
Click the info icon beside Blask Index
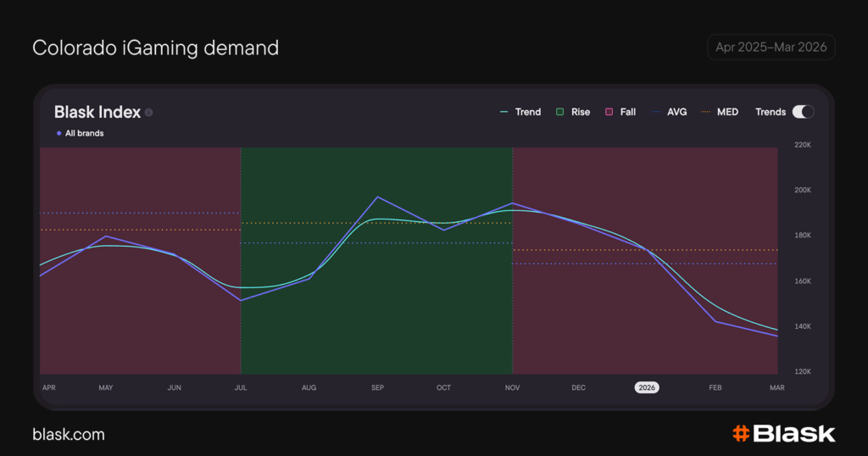coord(149,113)
